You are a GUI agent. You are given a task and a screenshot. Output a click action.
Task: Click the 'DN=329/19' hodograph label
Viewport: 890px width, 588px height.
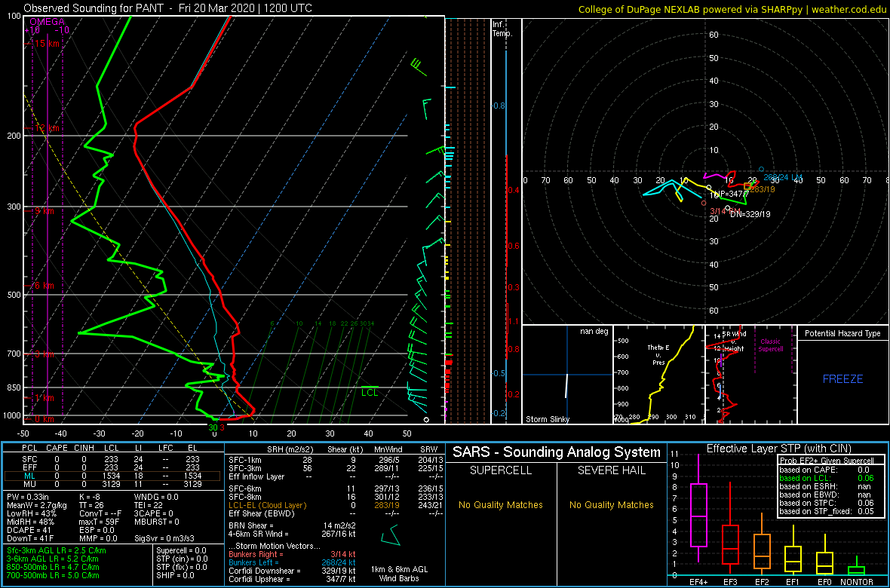(x=750, y=214)
